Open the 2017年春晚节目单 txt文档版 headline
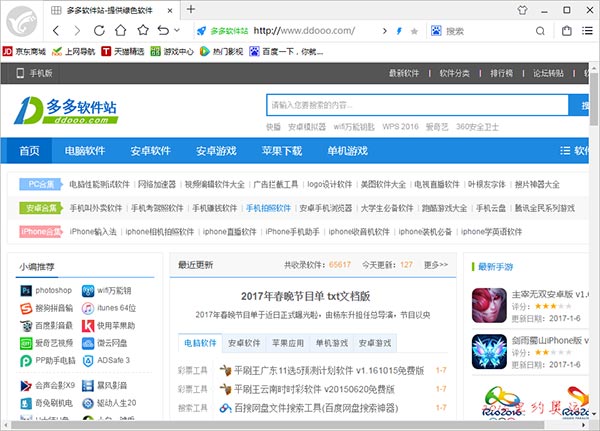Screen dimensions: 600x431 [x=305, y=296]
